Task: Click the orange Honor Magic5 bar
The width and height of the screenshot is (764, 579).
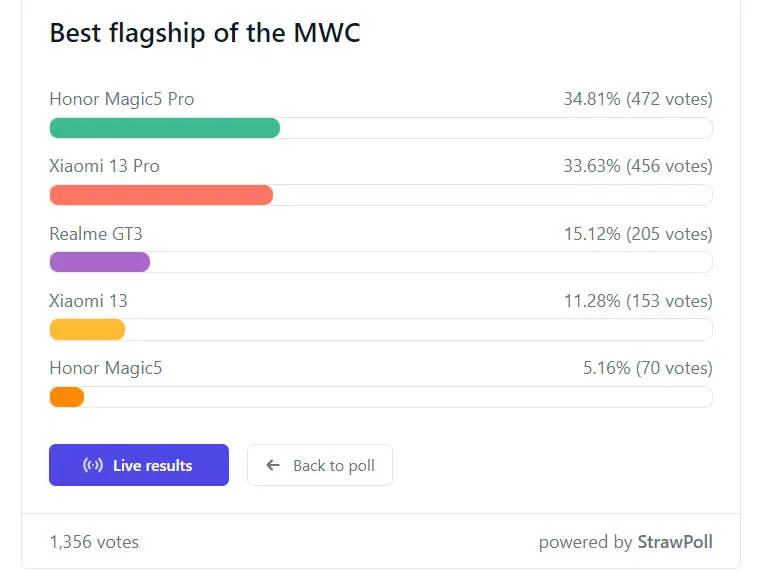Action: click(67, 397)
